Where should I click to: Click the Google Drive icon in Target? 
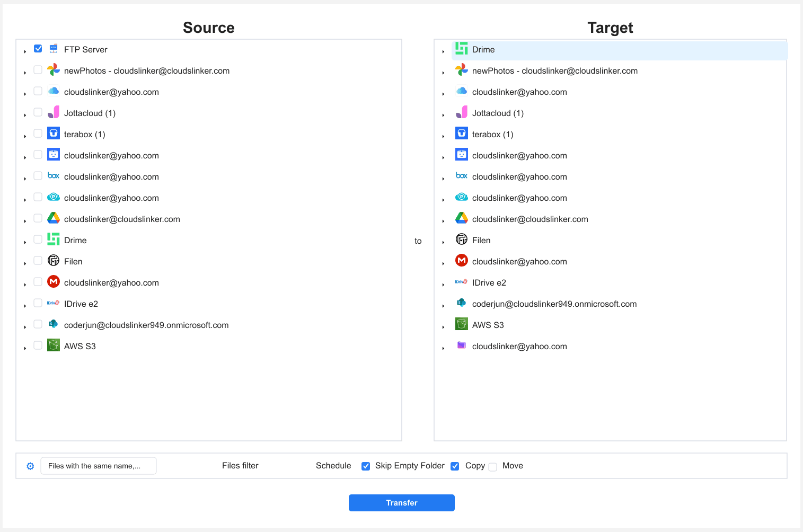462,218
